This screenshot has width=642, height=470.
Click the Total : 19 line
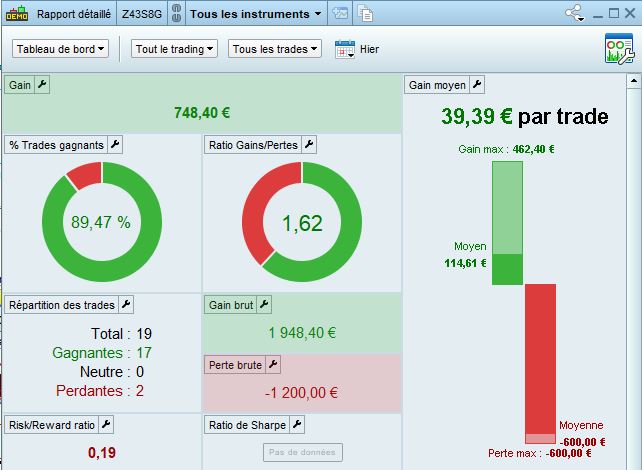(x=122, y=334)
